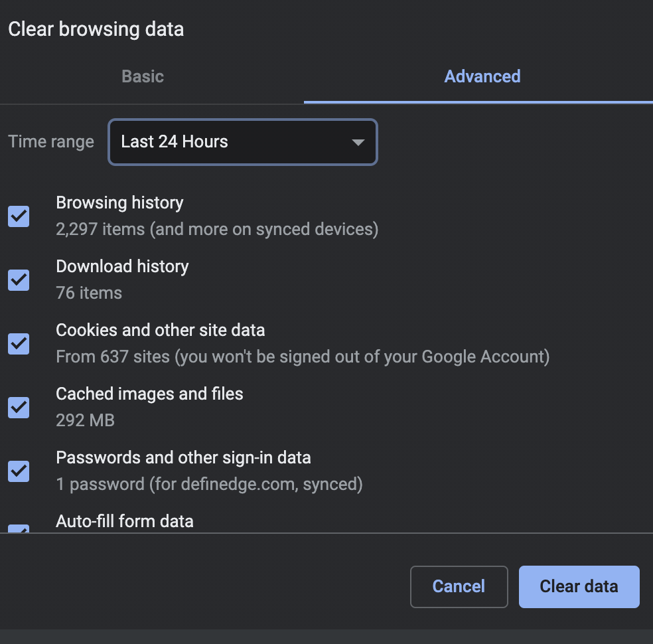
Task: Click the Cookies and other site data label
Action: click(161, 330)
